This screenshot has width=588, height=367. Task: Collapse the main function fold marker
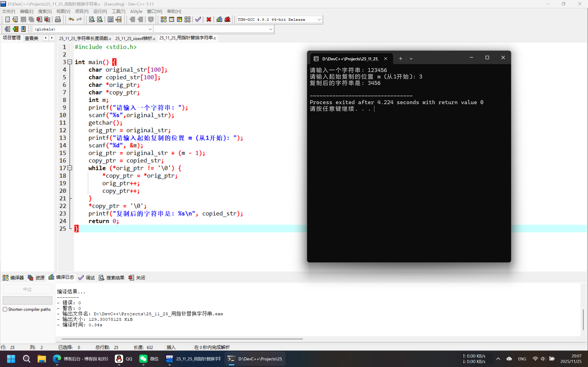[70, 62]
